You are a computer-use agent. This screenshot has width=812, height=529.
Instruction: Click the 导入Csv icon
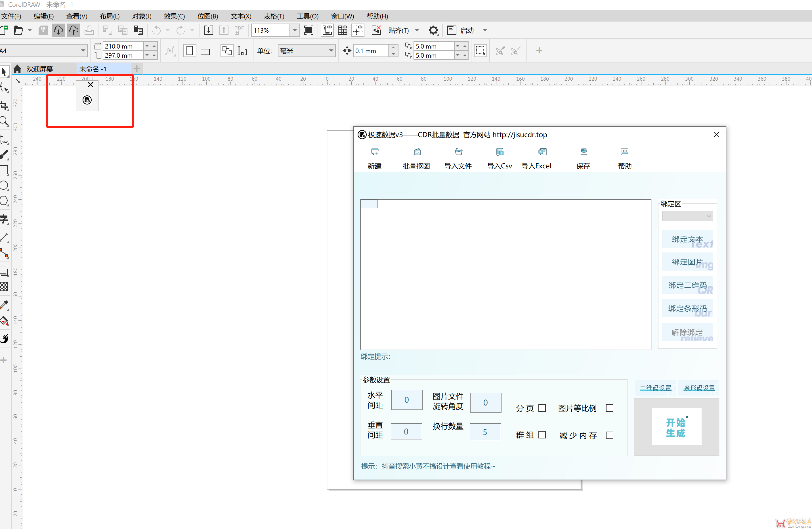(x=500, y=152)
